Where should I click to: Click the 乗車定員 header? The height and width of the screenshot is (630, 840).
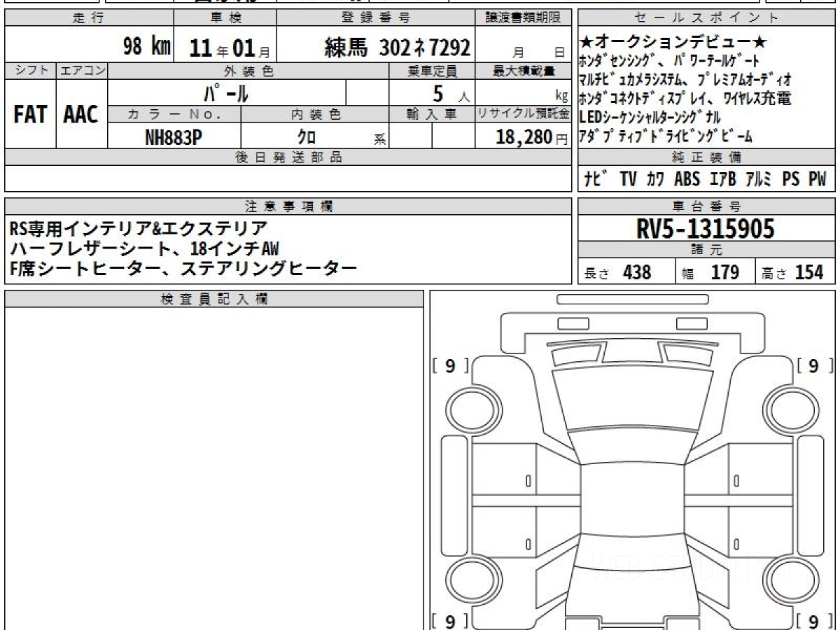(x=432, y=71)
